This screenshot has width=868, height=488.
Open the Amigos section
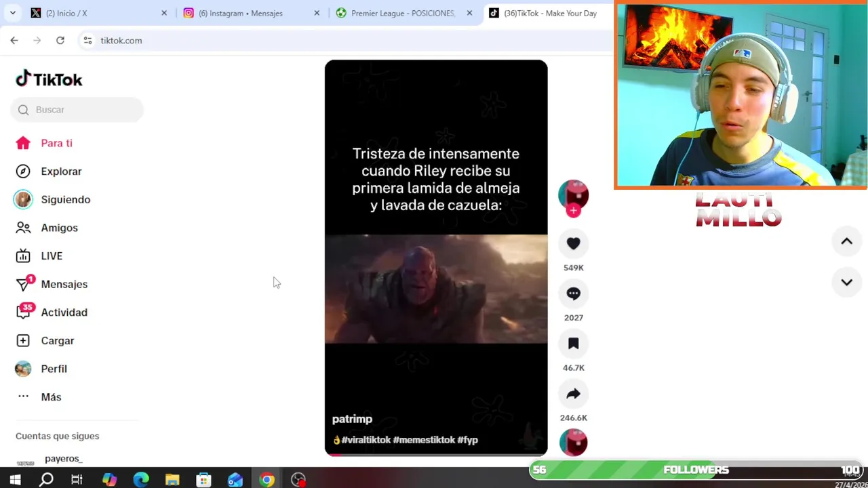(59, 228)
